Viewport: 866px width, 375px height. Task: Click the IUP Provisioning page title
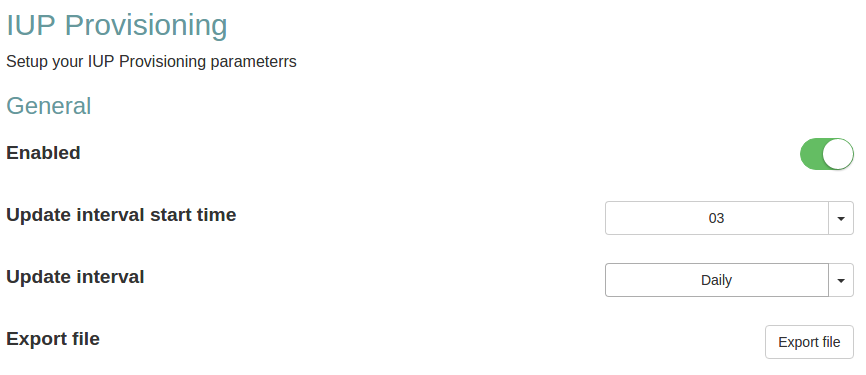[117, 25]
